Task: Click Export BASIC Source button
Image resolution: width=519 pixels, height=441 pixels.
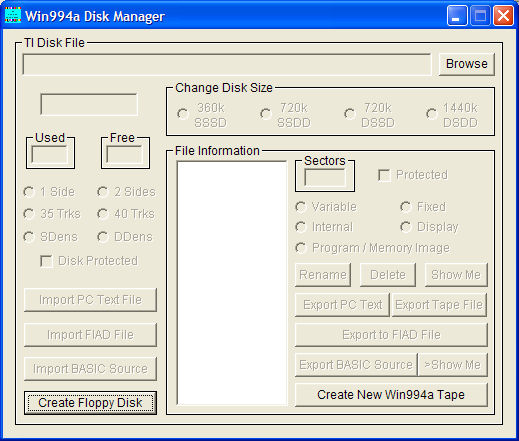Action: coord(356,365)
